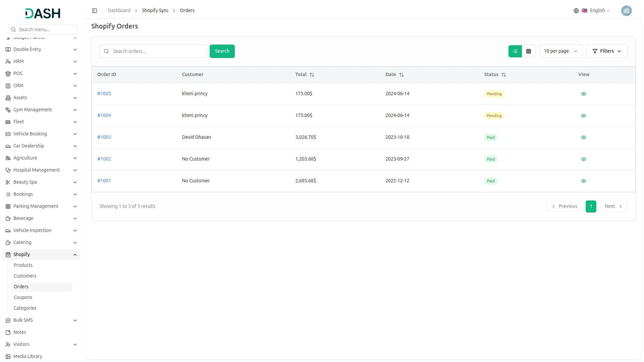Open the 10 per page dropdown
This screenshot has width=644, height=362.
coord(561,51)
